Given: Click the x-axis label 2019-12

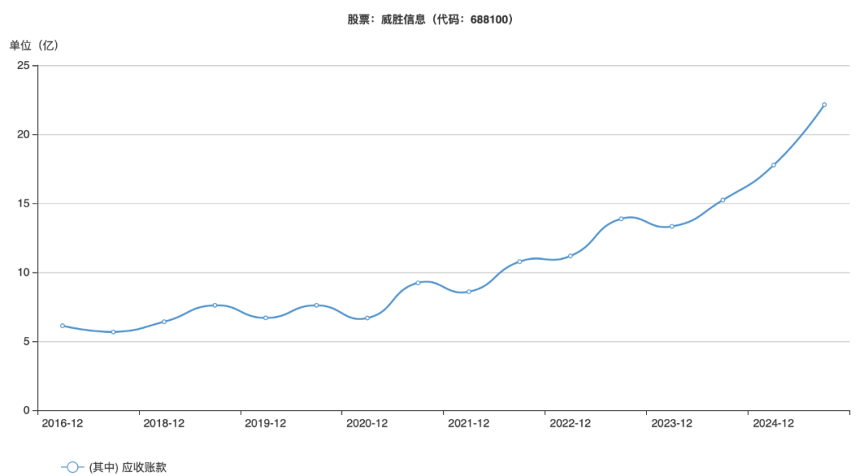Looking at the screenshot, I should click(266, 424).
